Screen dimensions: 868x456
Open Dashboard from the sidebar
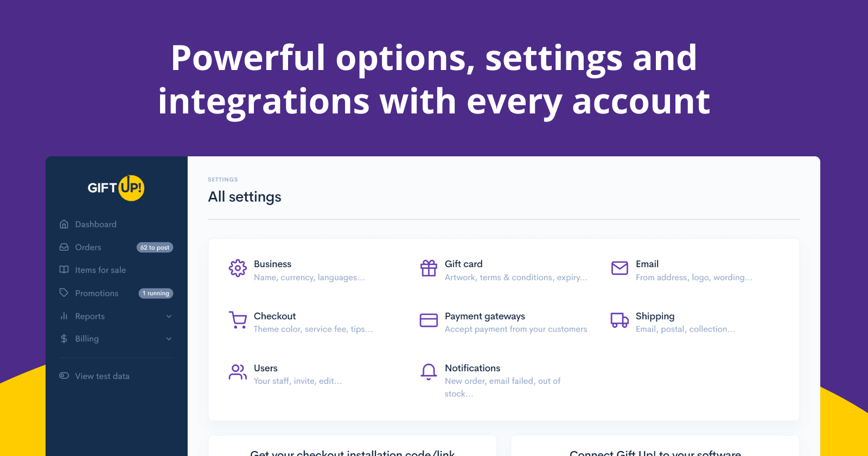click(95, 224)
